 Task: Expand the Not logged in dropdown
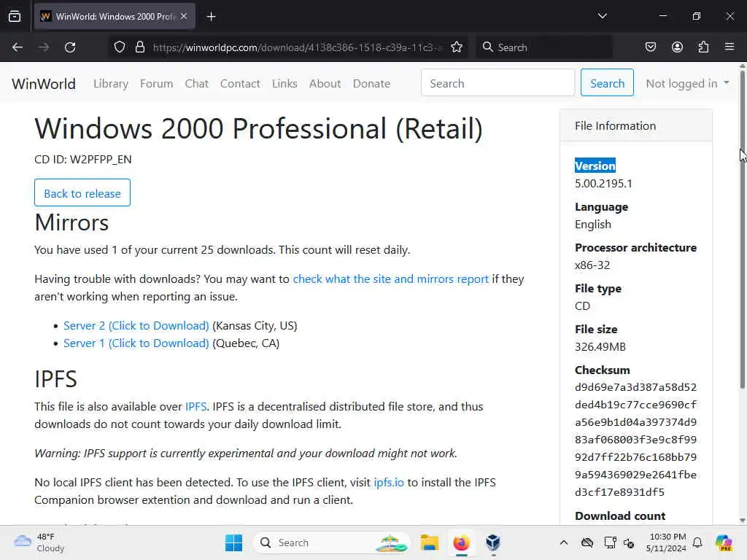687,84
